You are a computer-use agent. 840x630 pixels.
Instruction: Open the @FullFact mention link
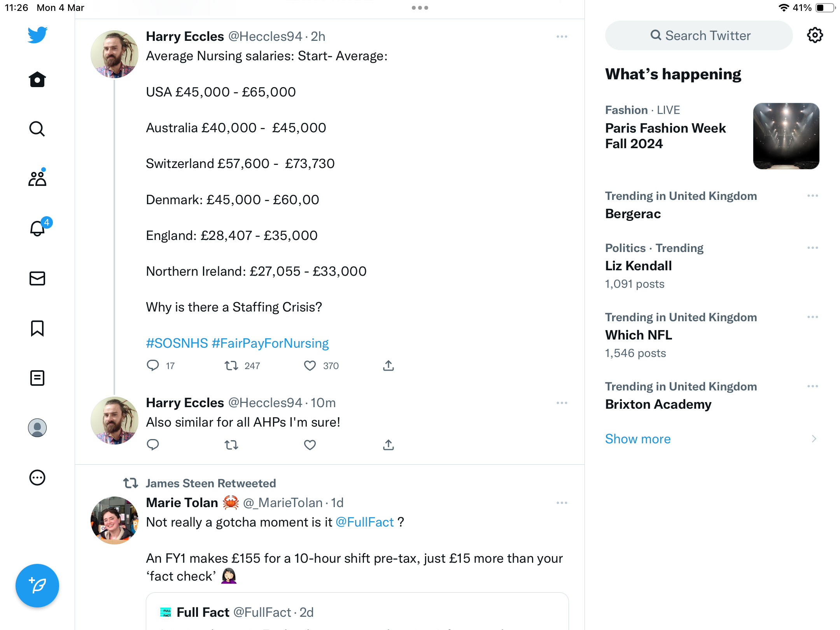click(365, 522)
